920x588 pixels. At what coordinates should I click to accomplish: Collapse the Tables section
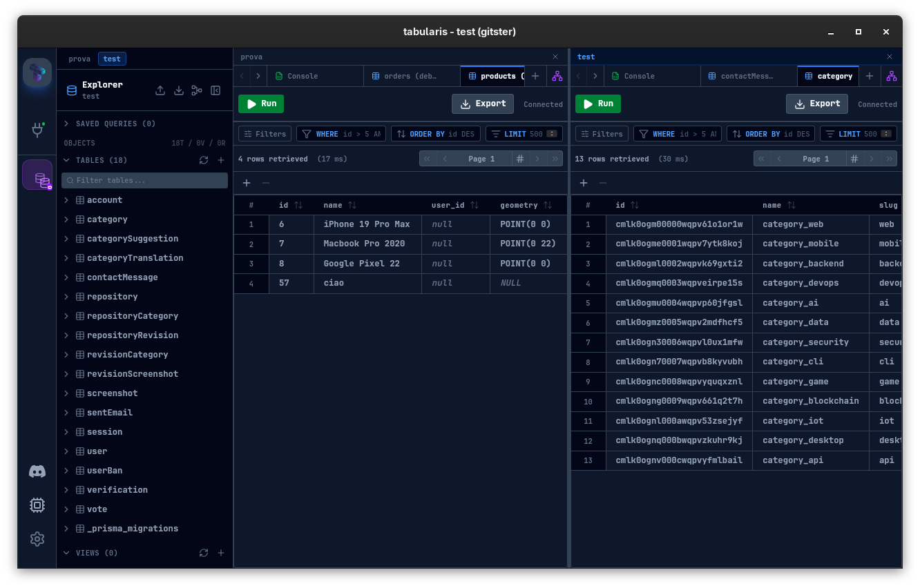click(x=67, y=160)
